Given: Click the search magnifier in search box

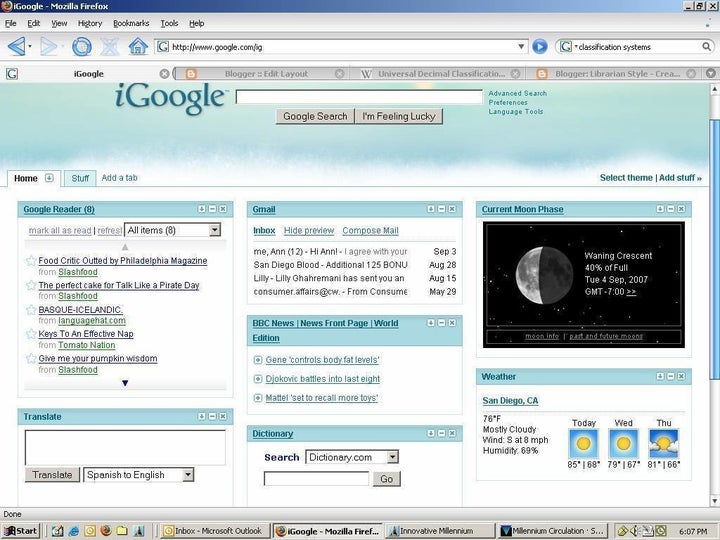Looking at the screenshot, I should (x=707, y=46).
